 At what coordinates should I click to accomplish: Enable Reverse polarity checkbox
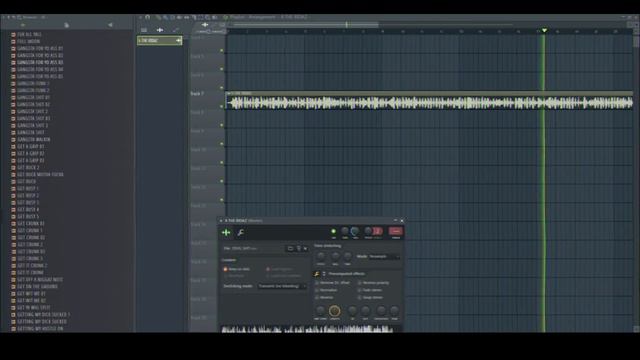(x=360, y=283)
